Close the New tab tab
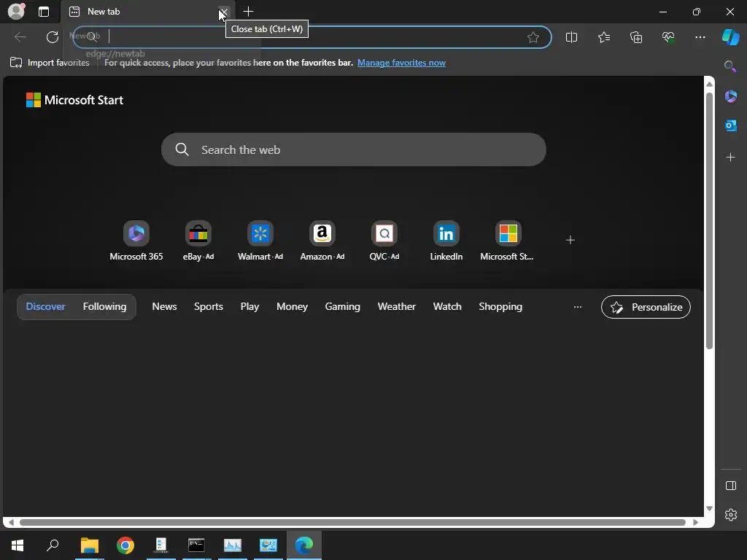Image resolution: width=747 pixels, height=560 pixels. [x=223, y=12]
